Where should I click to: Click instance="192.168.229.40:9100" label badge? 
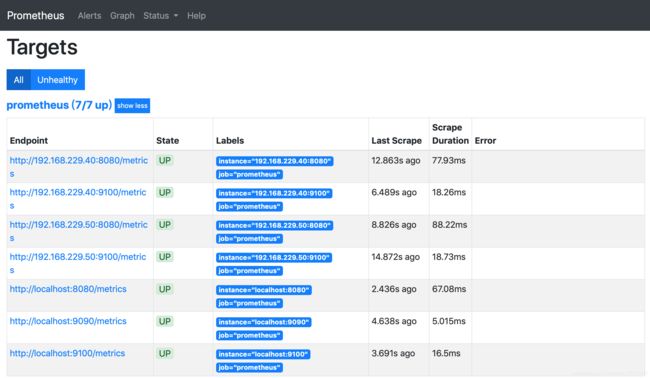(x=274, y=193)
